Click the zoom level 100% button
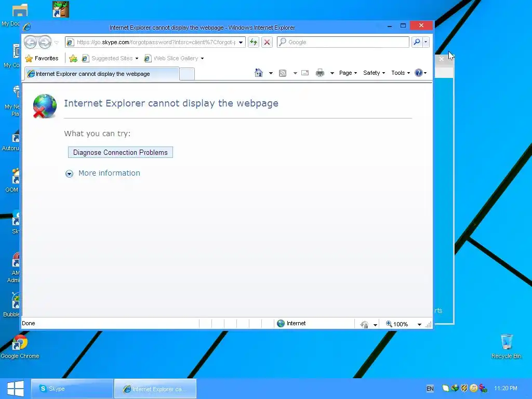 click(396, 324)
